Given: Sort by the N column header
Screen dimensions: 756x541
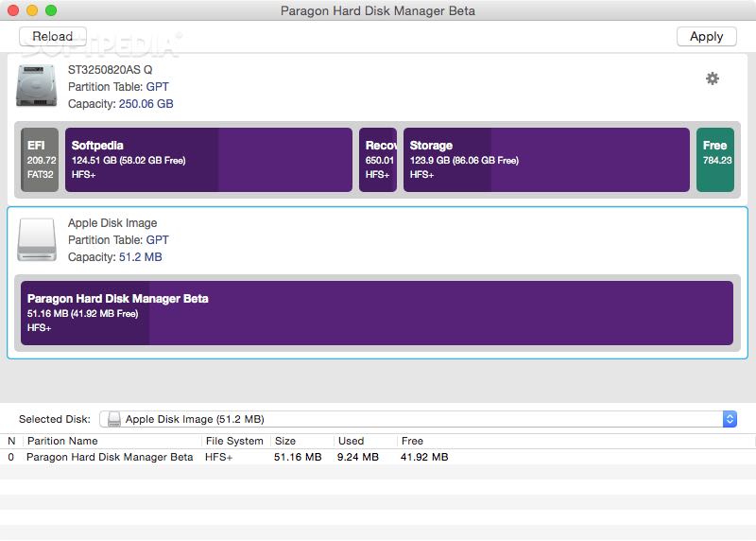Looking at the screenshot, I should [x=11, y=441].
